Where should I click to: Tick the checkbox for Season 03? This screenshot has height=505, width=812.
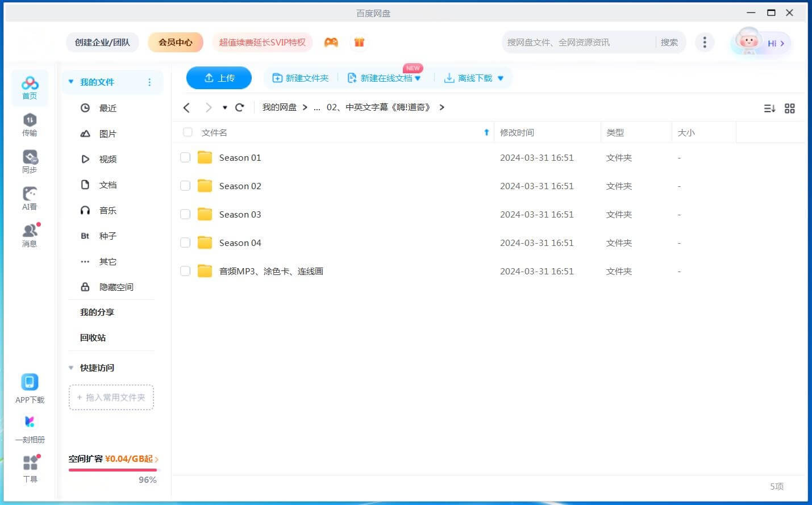point(185,214)
